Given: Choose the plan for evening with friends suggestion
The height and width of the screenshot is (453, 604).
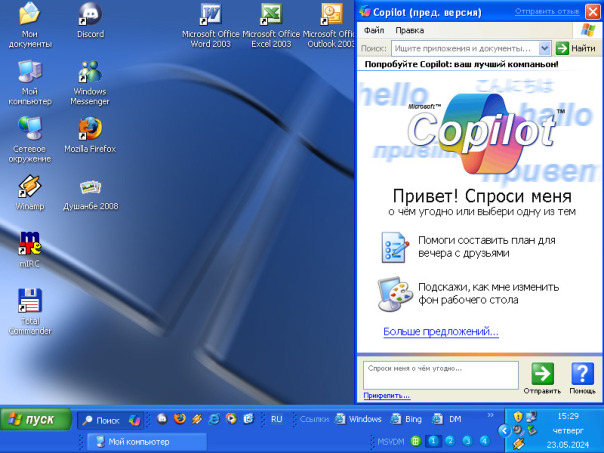Looking at the screenshot, I should click(468, 247).
